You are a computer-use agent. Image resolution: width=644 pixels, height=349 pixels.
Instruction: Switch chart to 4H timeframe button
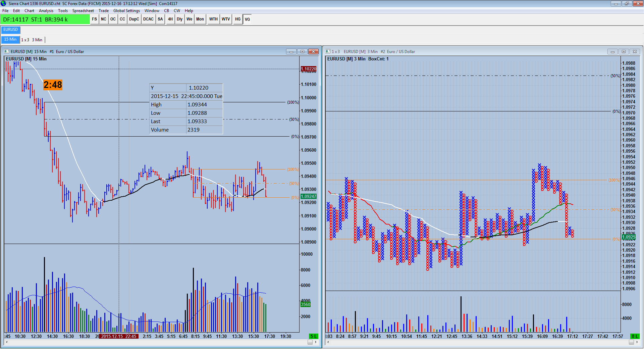(170, 19)
